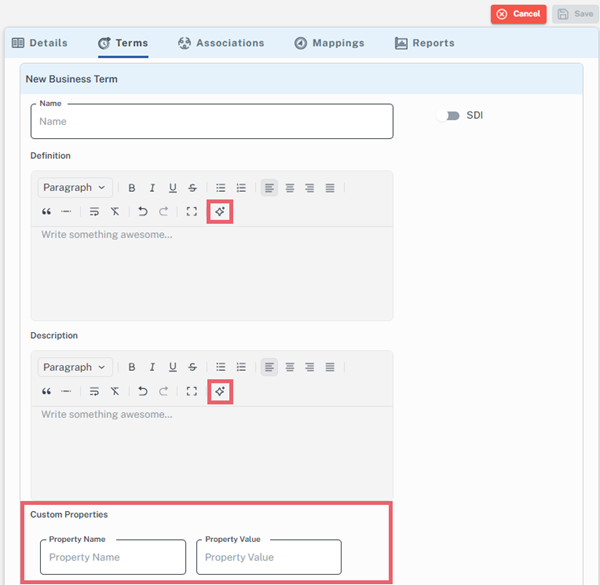600x585 pixels.
Task: Open the Mappings tab
Action: [x=329, y=43]
